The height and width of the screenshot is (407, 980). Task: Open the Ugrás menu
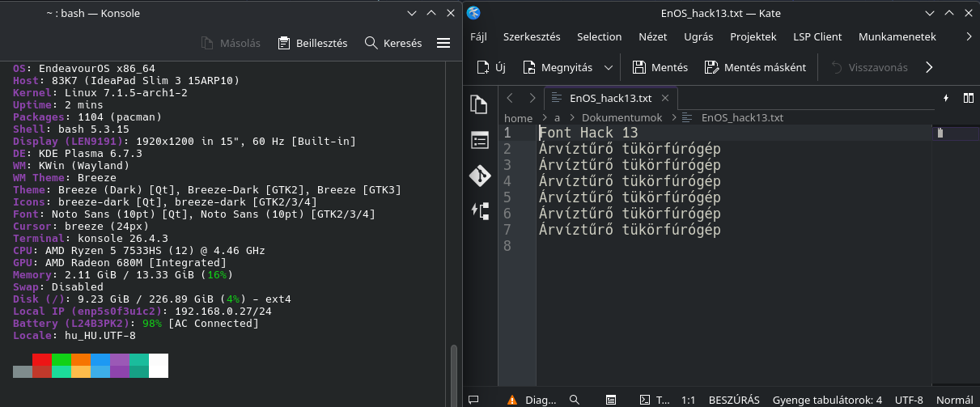click(698, 36)
